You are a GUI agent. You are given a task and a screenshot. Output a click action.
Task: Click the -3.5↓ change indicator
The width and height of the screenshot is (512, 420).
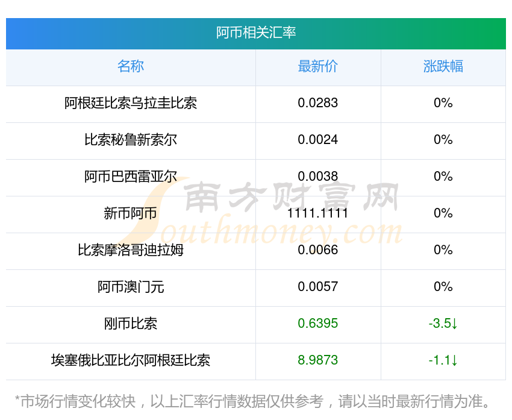pyautogui.click(x=443, y=324)
